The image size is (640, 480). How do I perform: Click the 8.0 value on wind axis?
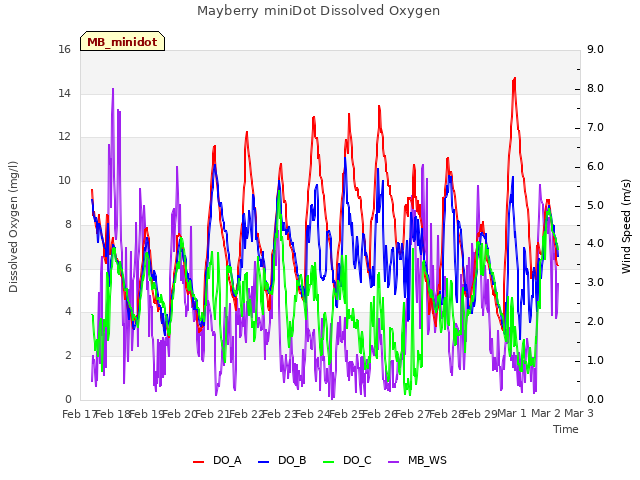595,89
